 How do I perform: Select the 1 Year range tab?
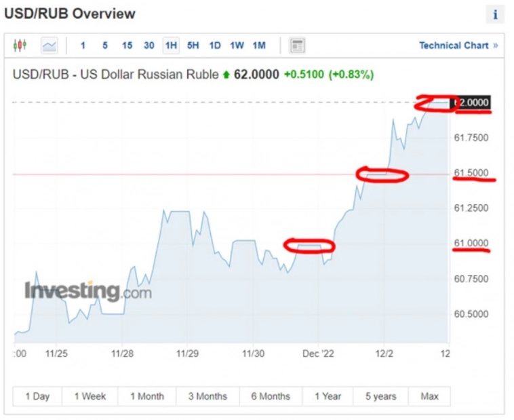tap(328, 396)
